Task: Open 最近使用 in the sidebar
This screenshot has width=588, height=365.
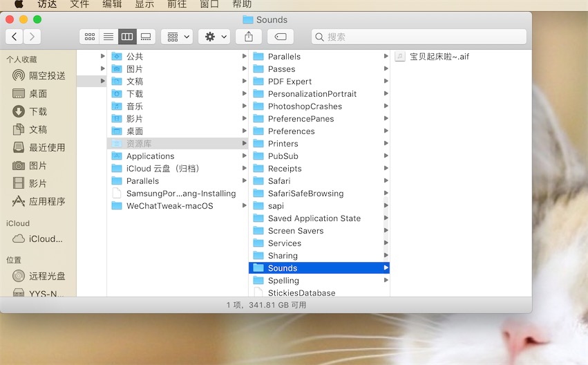Action: pyautogui.click(x=39, y=147)
